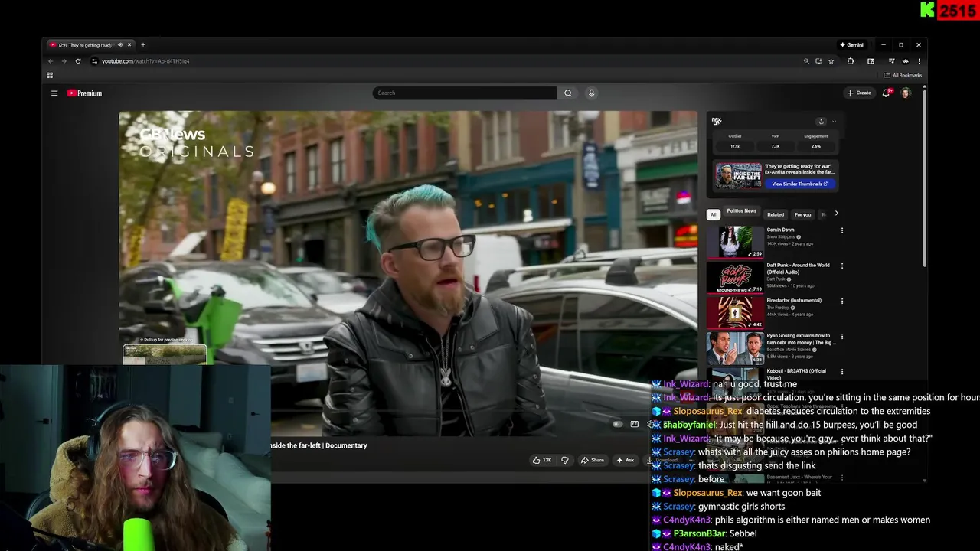Click video title ending 'Documentary'
This screenshot has width=980, height=551.
(318, 445)
